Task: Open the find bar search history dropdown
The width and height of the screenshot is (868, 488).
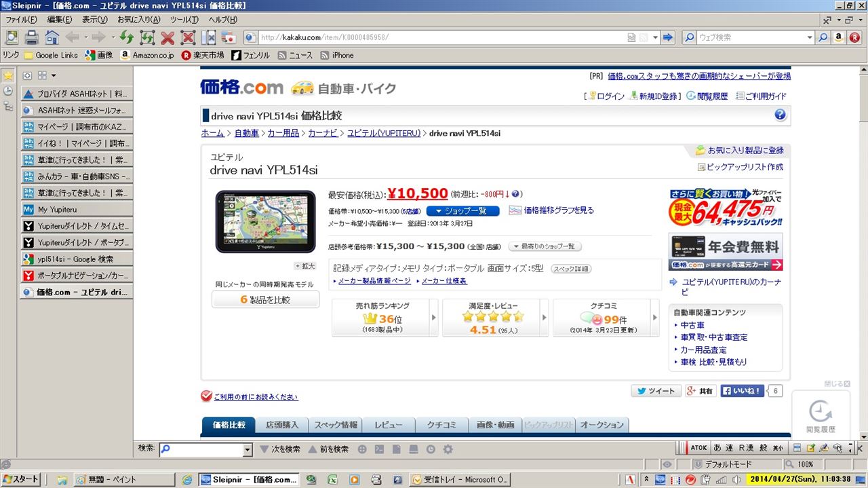Action: [248, 449]
